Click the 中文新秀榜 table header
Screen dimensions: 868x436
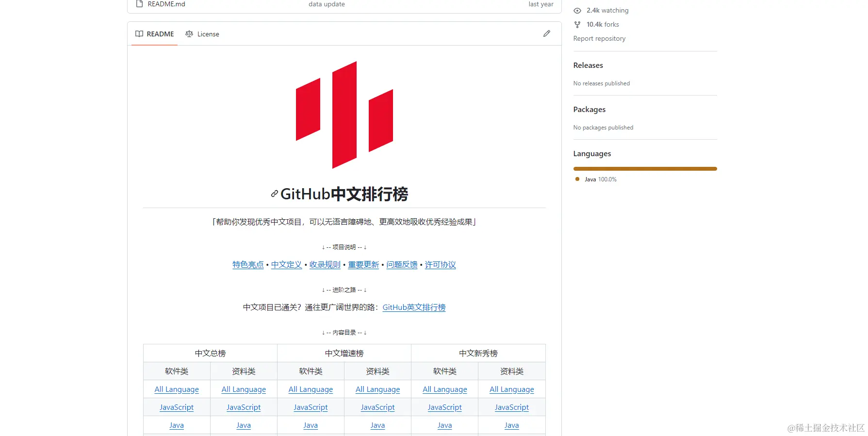coord(478,353)
